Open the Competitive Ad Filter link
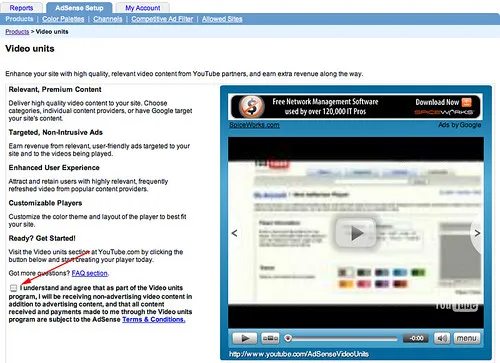This screenshot has height=363, width=500. (162, 19)
